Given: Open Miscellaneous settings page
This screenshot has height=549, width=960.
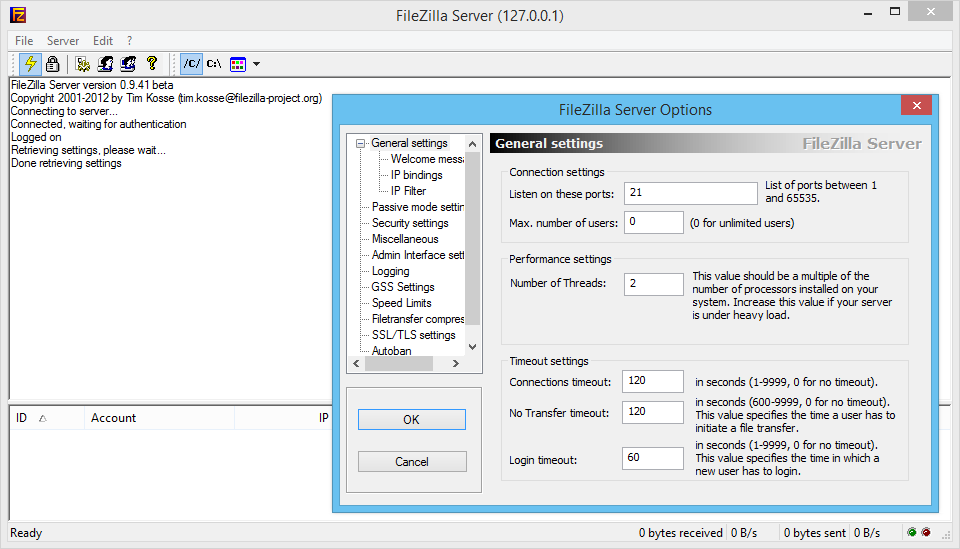Looking at the screenshot, I should click(x=405, y=239).
